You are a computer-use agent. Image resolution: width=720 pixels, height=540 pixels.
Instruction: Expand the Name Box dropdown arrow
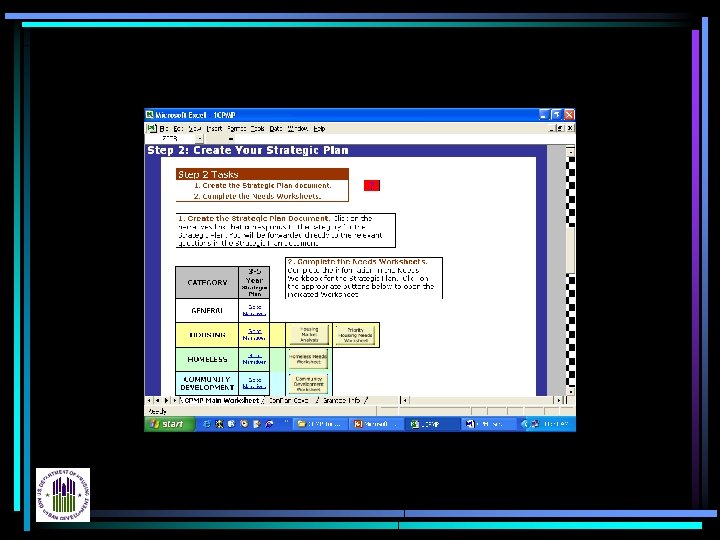199,139
